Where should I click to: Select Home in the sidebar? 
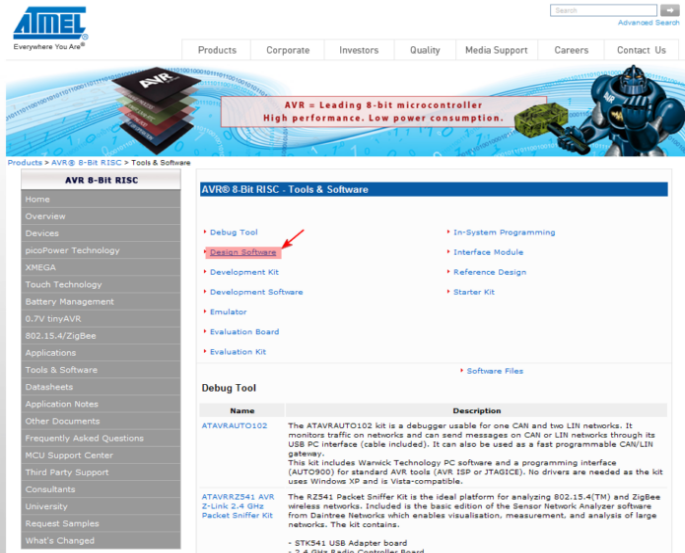click(x=100, y=199)
